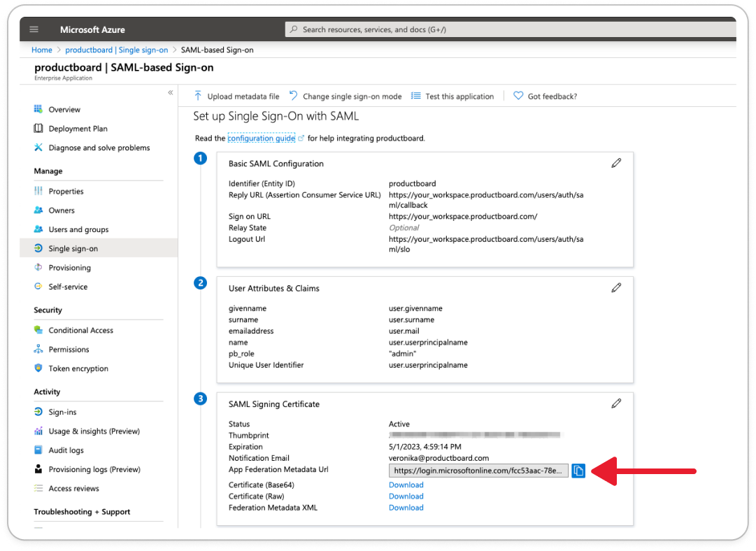This screenshot has width=756, height=551.
Task: Edit User Attributes & Claims pencil icon
Action: coord(615,287)
